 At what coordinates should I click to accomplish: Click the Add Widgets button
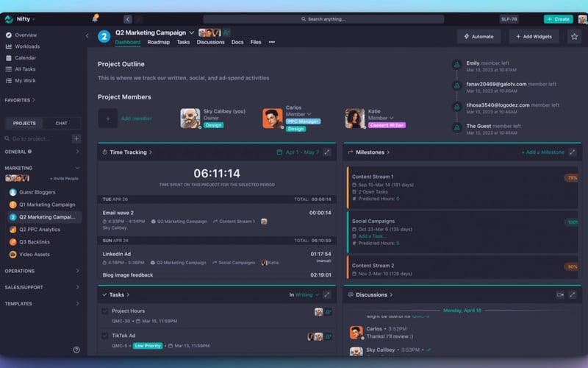pos(534,36)
